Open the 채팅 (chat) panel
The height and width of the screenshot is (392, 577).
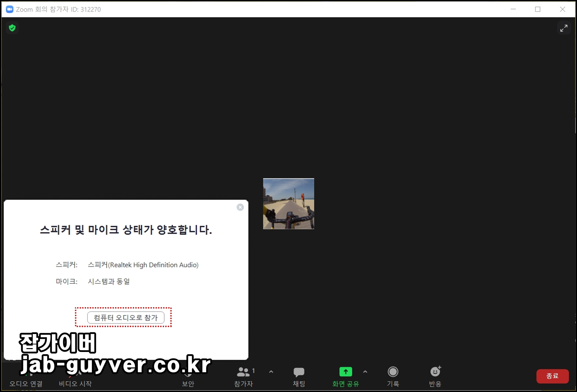(298, 376)
